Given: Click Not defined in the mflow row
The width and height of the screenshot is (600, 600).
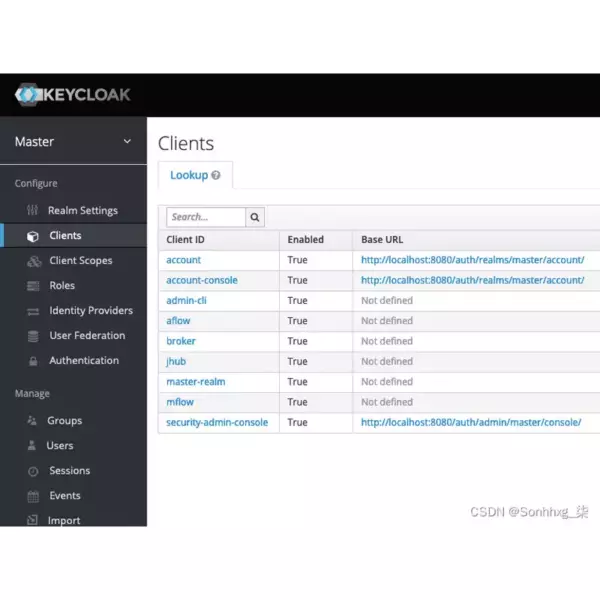Looking at the screenshot, I should (x=387, y=402).
